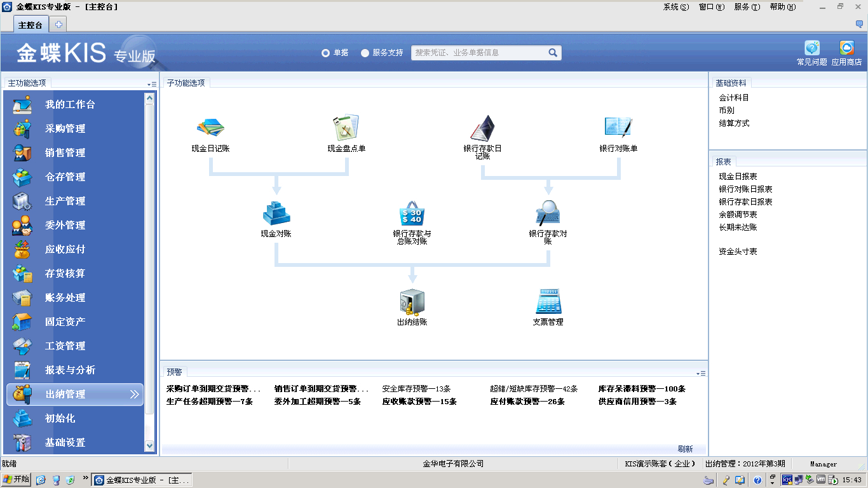Select 我的工作台 in main functions
This screenshot has width=868, height=488.
70,104
